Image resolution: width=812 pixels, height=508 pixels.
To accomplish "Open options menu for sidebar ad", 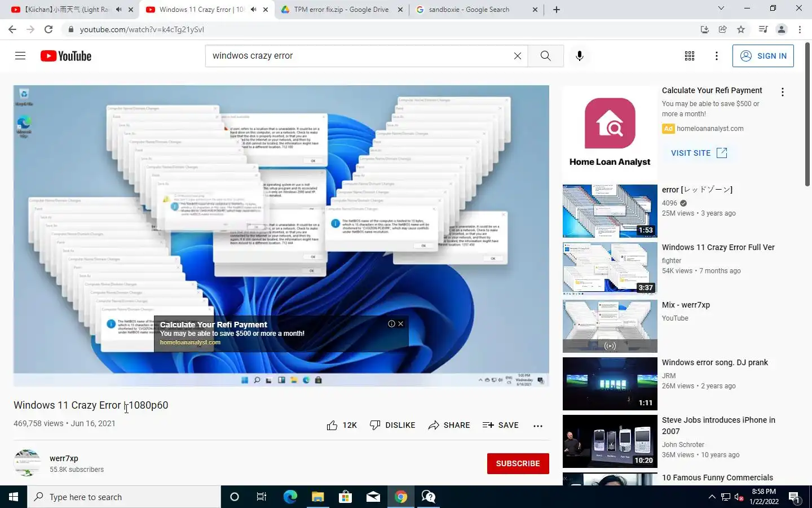I will pos(782,92).
